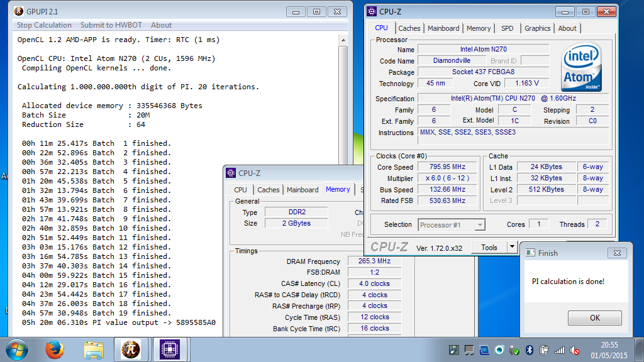
Task: Click the scroll up arrow in GPUPI log
Action: (x=343, y=40)
